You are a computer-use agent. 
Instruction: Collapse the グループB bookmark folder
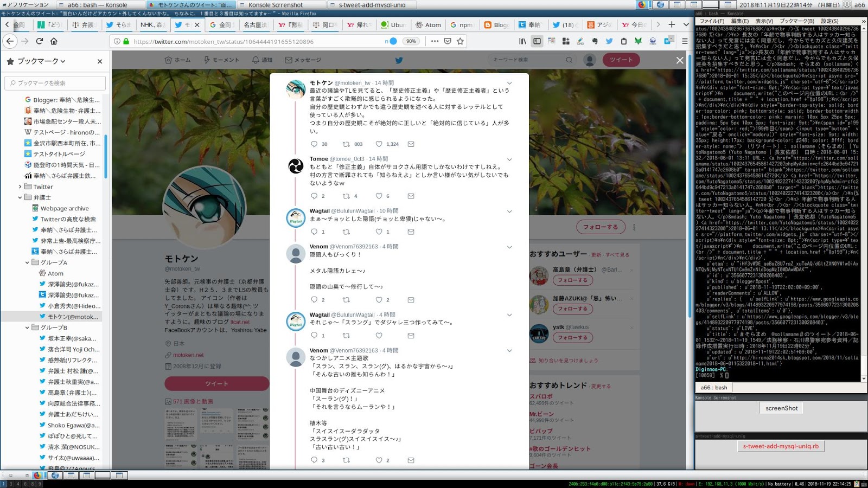[27, 328]
